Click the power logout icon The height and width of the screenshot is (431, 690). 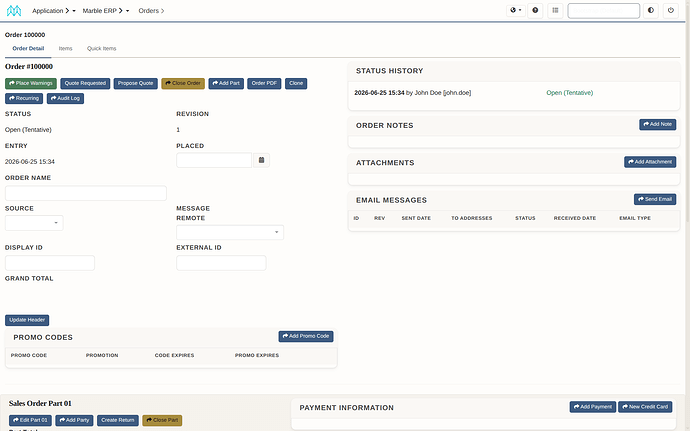click(x=671, y=10)
